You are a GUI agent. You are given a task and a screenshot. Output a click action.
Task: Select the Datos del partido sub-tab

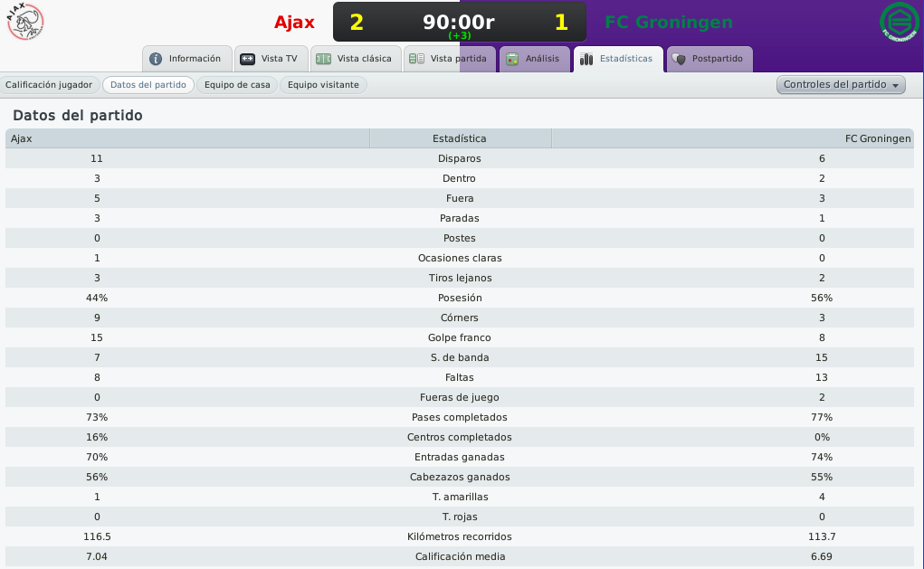148,85
